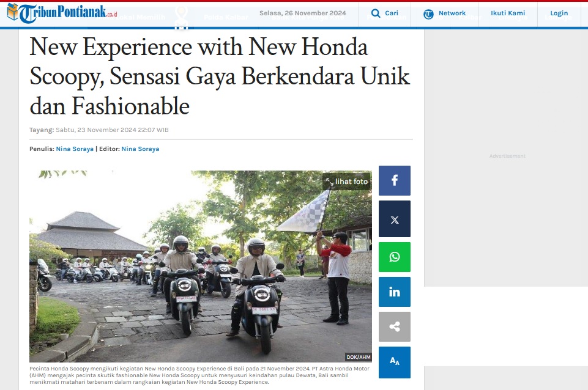Open author Nina Soraya's profile link

(x=75, y=149)
